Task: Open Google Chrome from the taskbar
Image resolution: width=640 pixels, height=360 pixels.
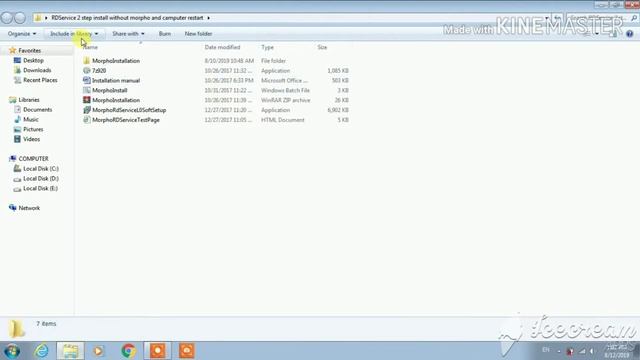Action: click(x=129, y=351)
